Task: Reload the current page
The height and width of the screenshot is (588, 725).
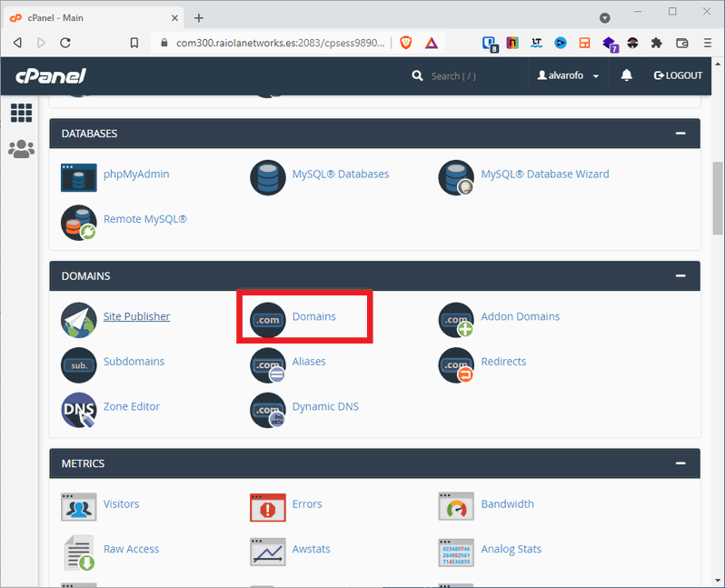Action: click(x=65, y=43)
